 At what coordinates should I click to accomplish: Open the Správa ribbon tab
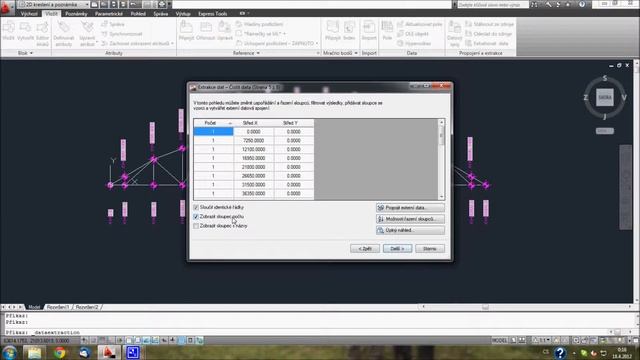coord(160,14)
